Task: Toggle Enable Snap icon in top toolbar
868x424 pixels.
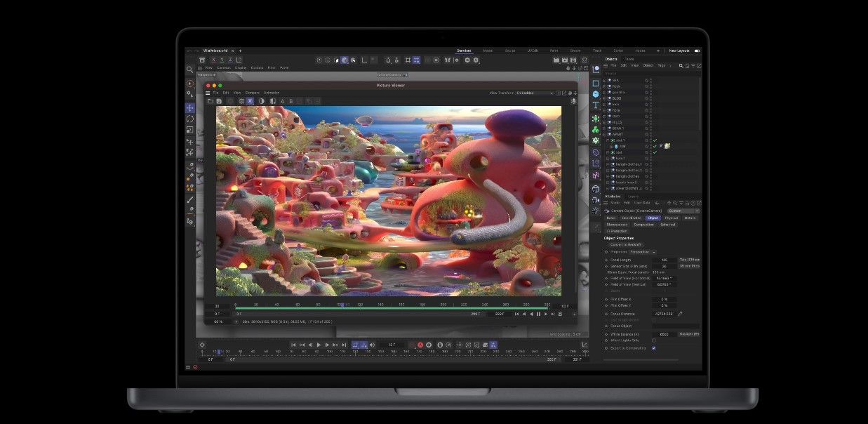Action: coord(389,60)
